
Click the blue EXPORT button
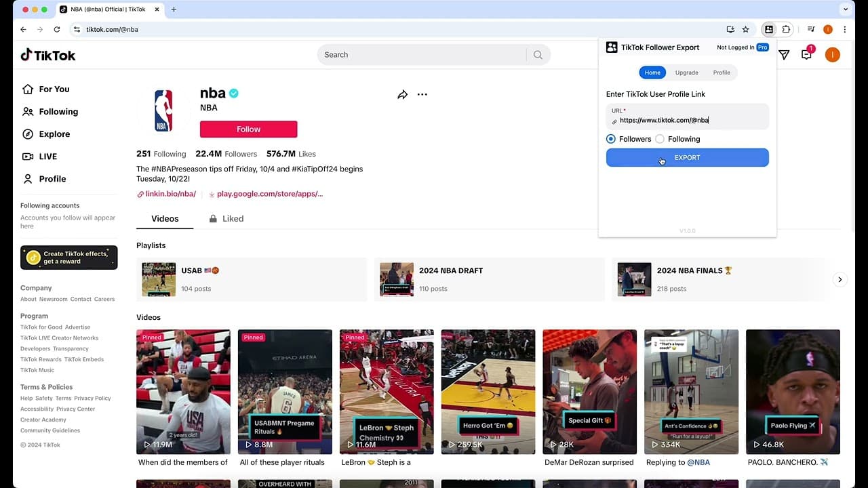coord(688,157)
